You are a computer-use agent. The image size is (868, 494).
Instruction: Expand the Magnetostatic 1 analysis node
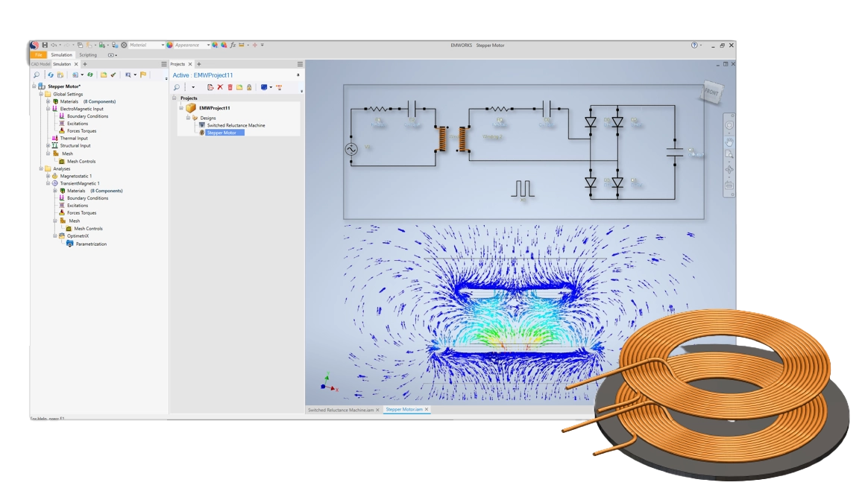48,177
